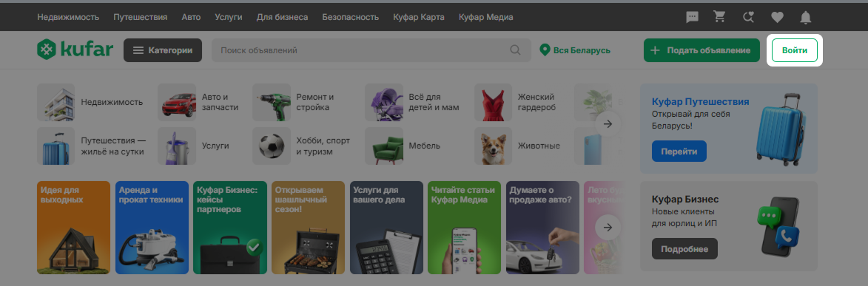Image resolution: width=868 pixels, height=286 pixels.
Task: Click the Куфар Путешествия heading
Action: (x=700, y=102)
